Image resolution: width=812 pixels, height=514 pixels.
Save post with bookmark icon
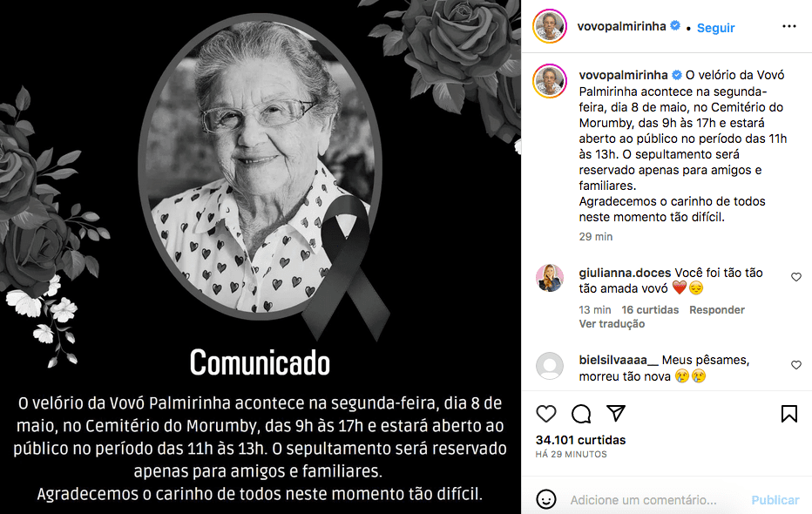pos(788,414)
